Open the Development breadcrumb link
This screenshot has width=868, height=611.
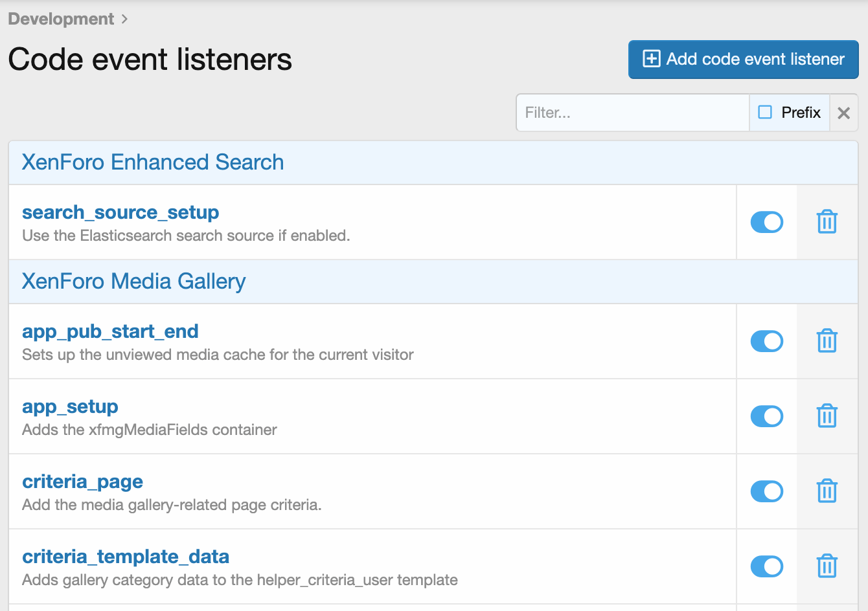(x=61, y=19)
